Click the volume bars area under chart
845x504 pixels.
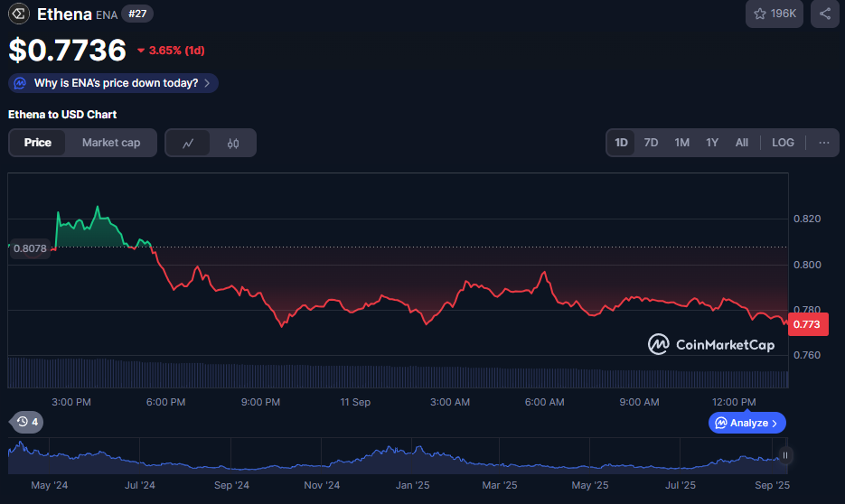(398, 373)
